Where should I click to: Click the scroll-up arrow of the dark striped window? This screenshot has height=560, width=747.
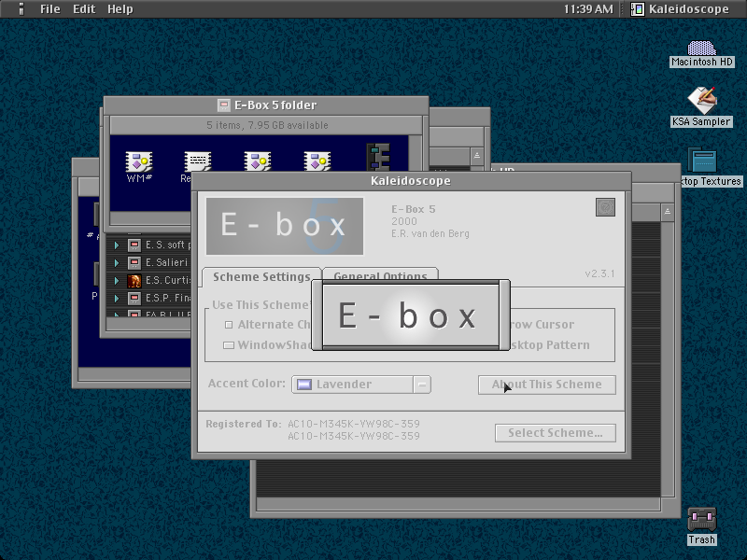(668, 212)
